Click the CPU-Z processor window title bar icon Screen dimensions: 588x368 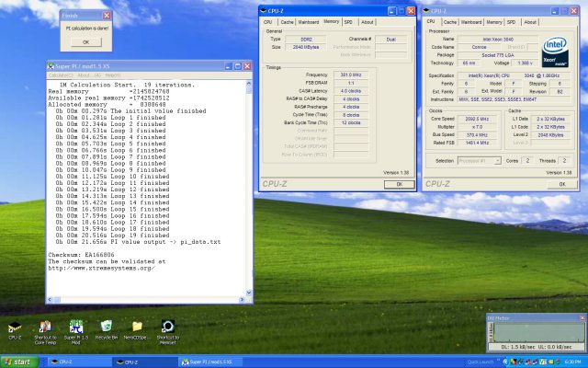(426, 11)
